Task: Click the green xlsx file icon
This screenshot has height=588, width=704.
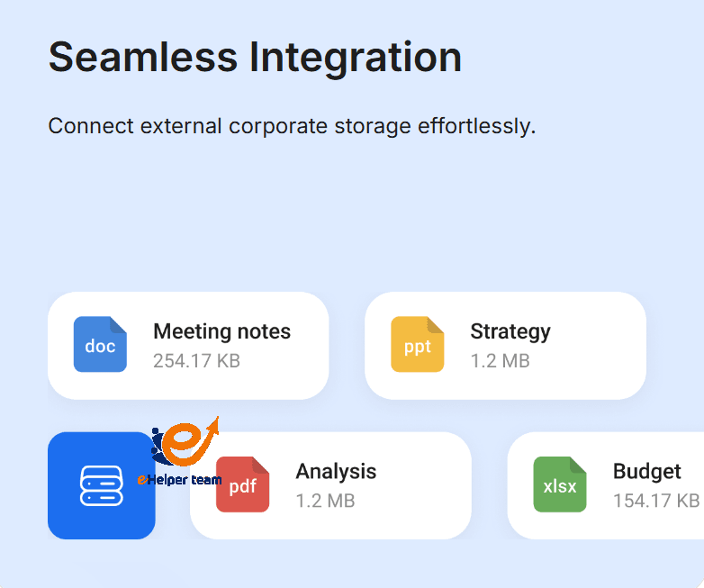Action: (x=559, y=484)
